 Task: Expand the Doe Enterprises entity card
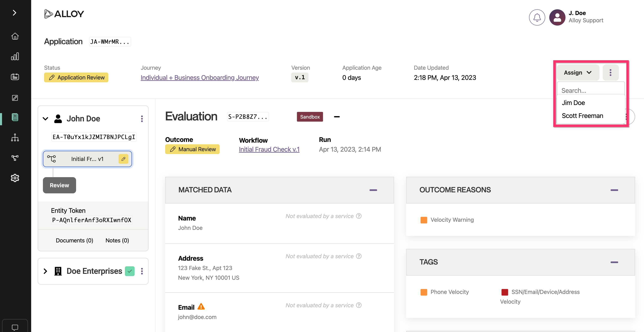[x=45, y=271]
